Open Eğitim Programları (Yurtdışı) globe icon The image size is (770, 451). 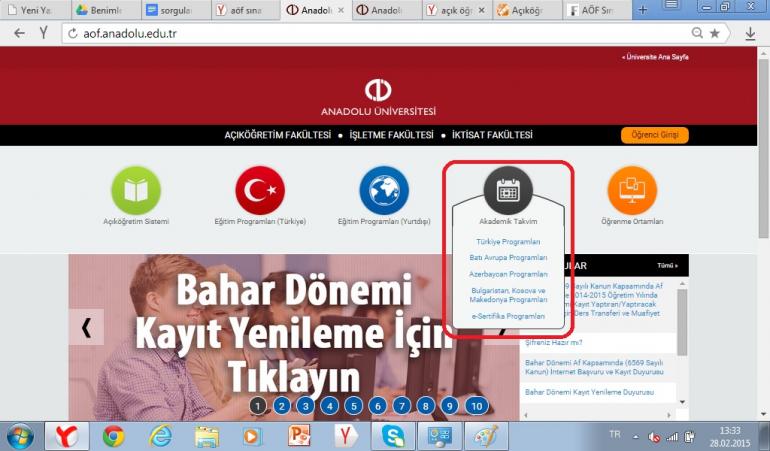click(384, 190)
